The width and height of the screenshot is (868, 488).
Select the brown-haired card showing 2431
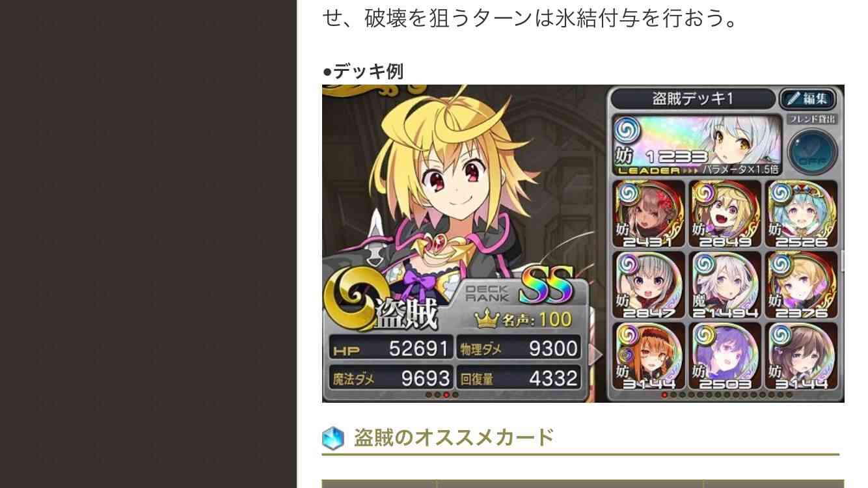pos(649,213)
